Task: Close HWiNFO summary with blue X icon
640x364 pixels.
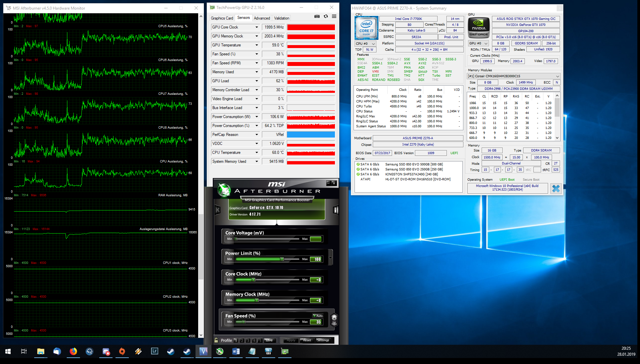Action: point(556,188)
